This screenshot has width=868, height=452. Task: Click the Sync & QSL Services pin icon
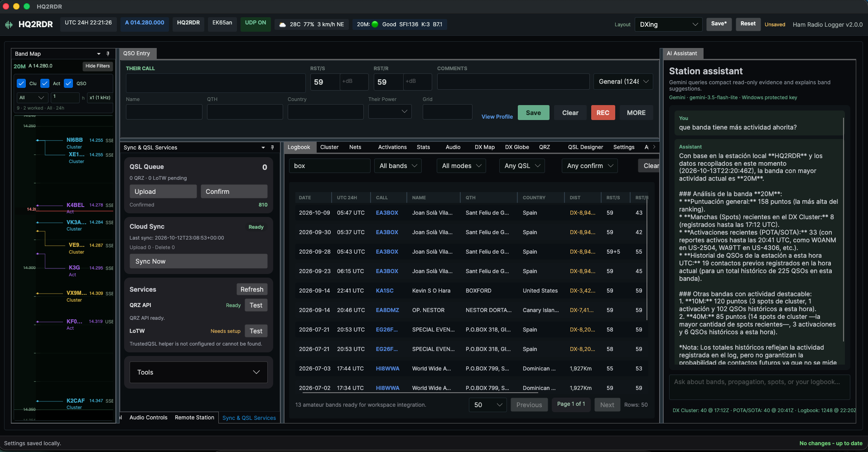pos(272,148)
